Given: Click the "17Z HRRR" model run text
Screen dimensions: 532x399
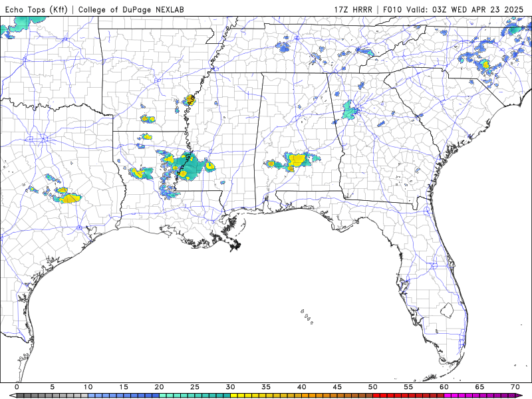Looking at the screenshot, I should [x=353, y=9].
